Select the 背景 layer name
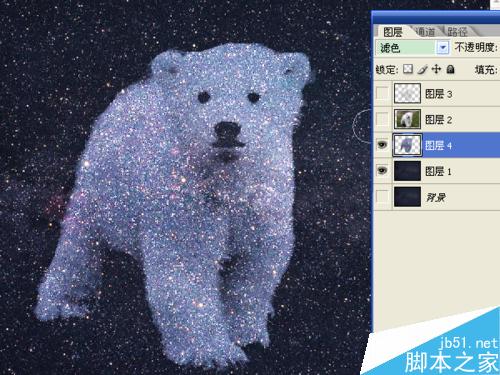The height and width of the screenshot is (375, 500). (436, 197)
